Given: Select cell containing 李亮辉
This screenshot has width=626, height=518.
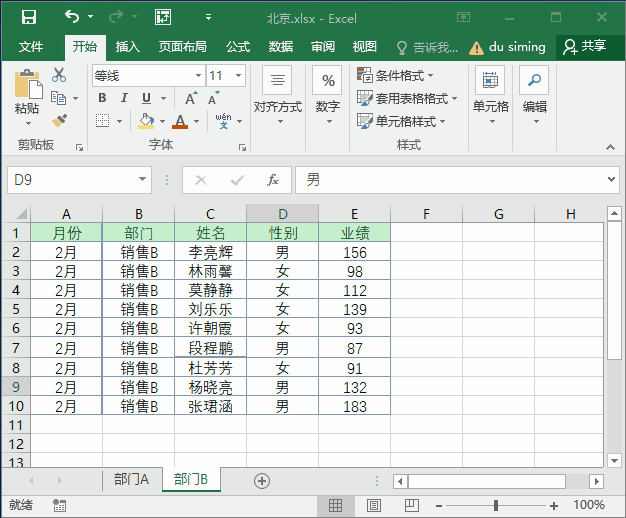Looking at the screenshot, I should pos(210,252).
